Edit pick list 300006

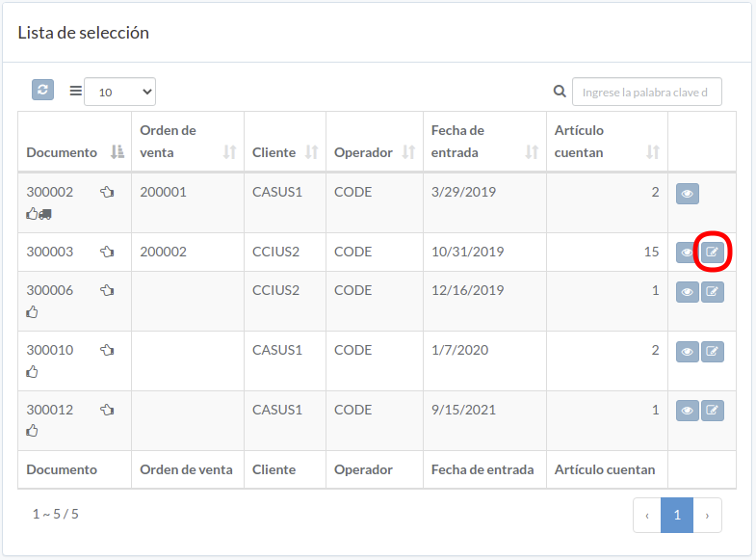[x=712, y=292]
